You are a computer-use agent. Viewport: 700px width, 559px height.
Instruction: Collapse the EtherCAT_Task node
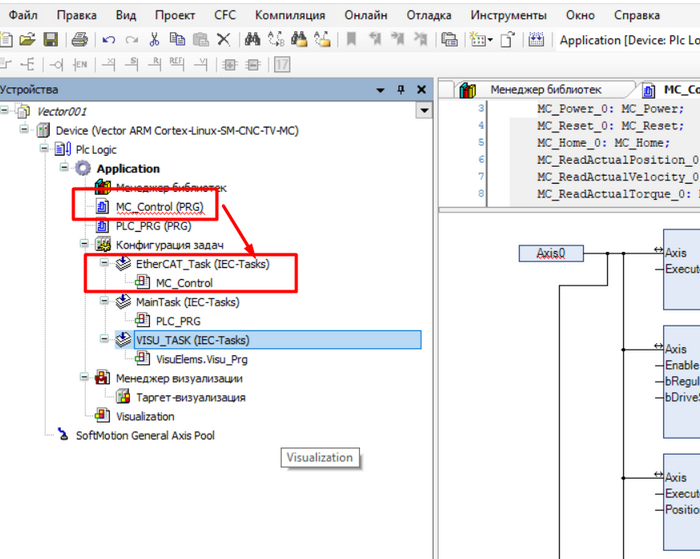(104, 263)
